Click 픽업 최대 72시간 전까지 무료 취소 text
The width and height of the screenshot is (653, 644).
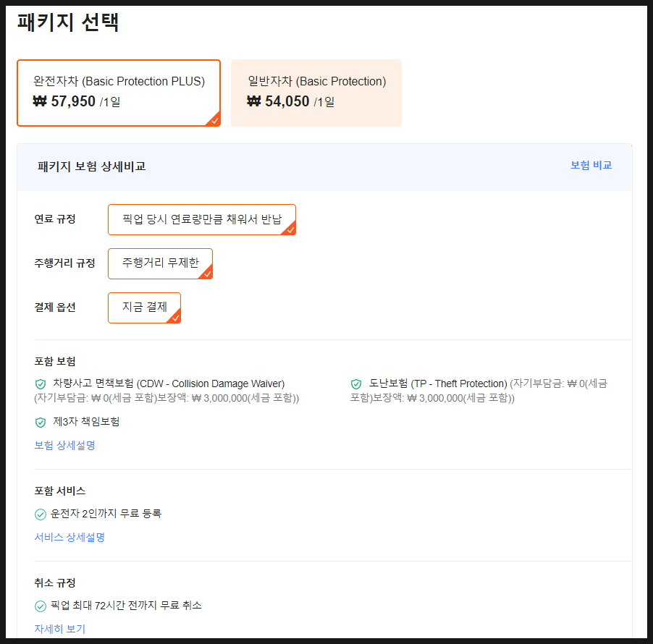click(126, 605)
